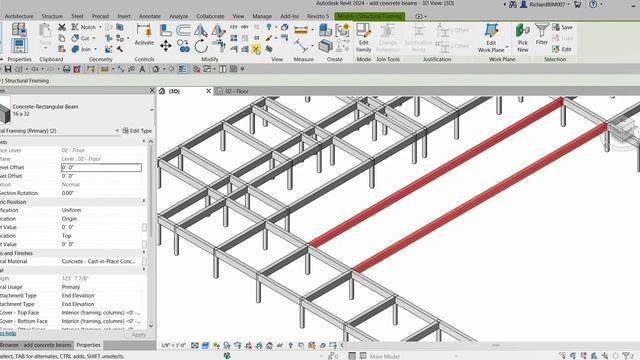Click Cut to Clipboard scissors icon
Viewport: 640px width, 360px height.
point(62,27)
